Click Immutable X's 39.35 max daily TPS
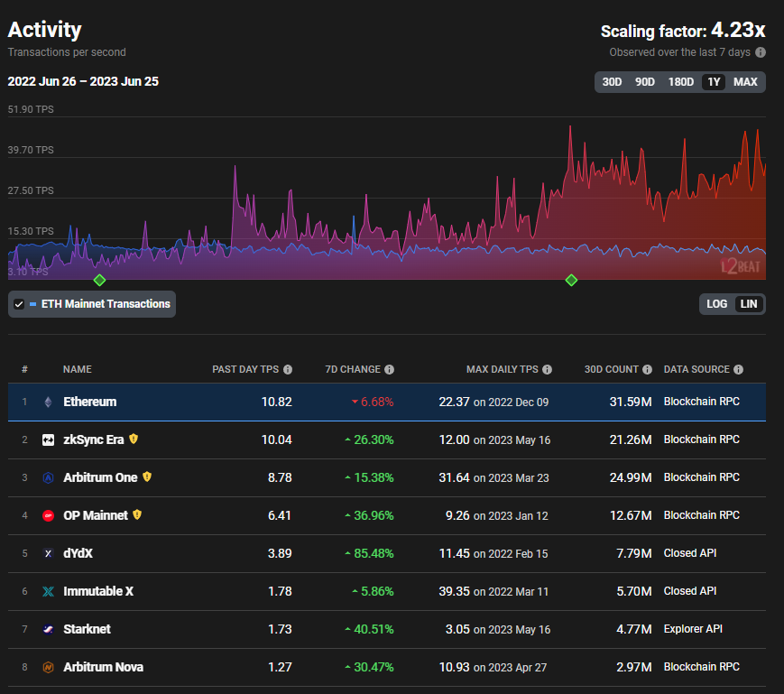Screen dimensions: 784x694 (x=454, y=591)
